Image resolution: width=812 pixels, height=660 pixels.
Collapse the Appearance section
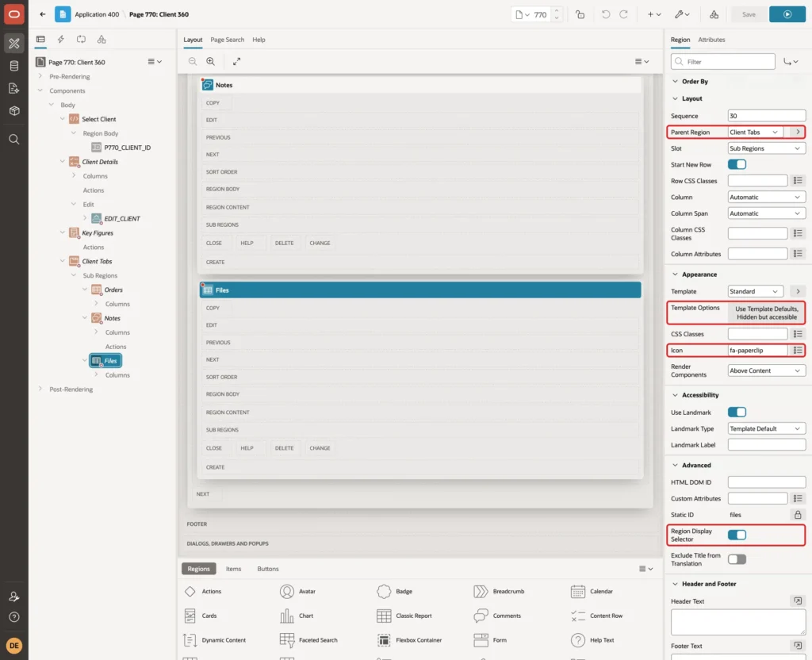coord(675,274)
